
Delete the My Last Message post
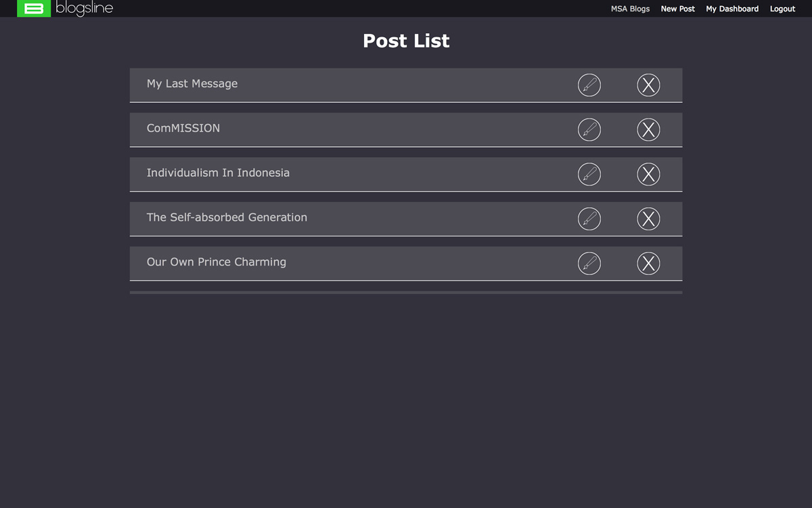tap(648, 85)
